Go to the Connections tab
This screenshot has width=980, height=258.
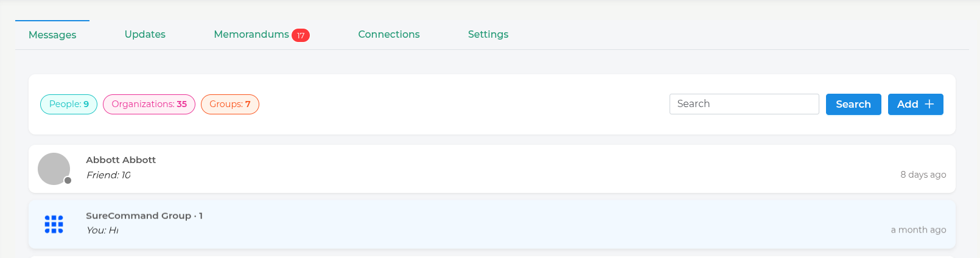[x=389, y=35]
